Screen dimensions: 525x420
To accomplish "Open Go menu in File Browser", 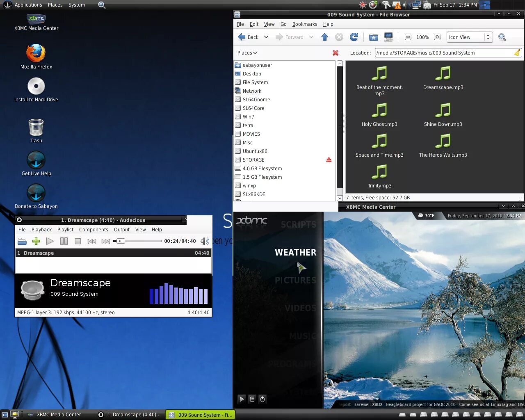I will [283, 24].
